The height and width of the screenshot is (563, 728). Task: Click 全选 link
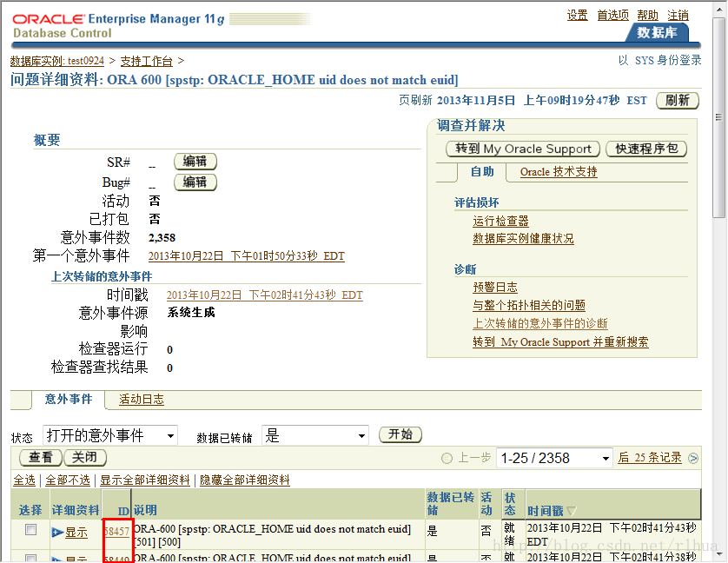tap(24, 480)
